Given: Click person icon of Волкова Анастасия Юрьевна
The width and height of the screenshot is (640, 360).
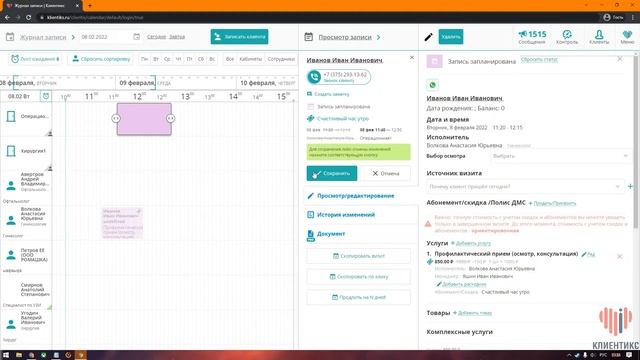Looking at the screenshot, I should point(11,220).
